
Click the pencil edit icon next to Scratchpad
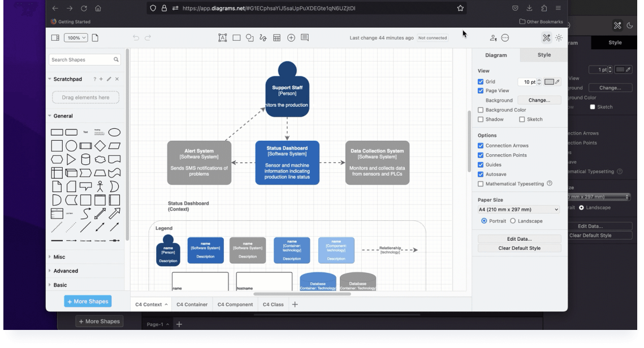tap(109, 79)
